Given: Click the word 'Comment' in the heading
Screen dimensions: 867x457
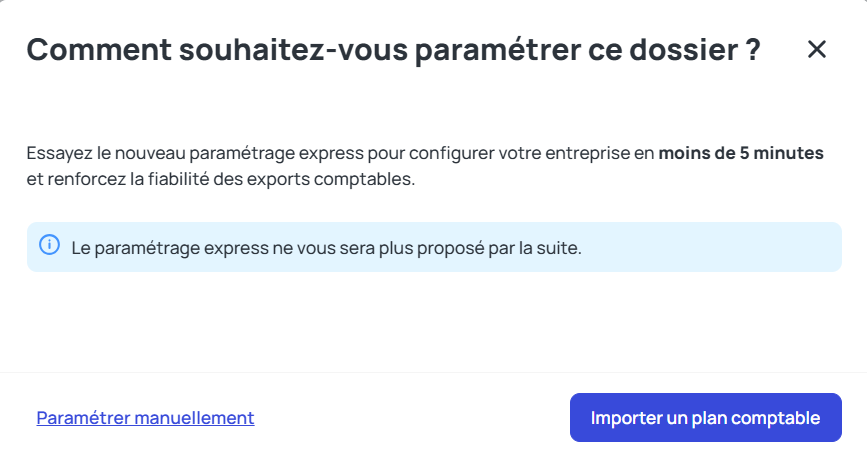Looking at the screenshot, I should pyautogui.click(x=100, y=50).
